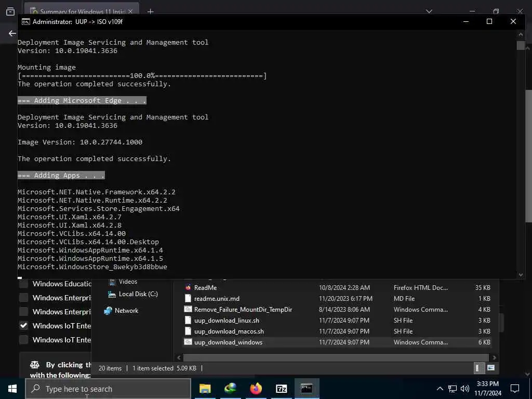Click the uup_download_macos.sh file icon
This screenshot has width=532, height=399.
(x=188, y=331)
